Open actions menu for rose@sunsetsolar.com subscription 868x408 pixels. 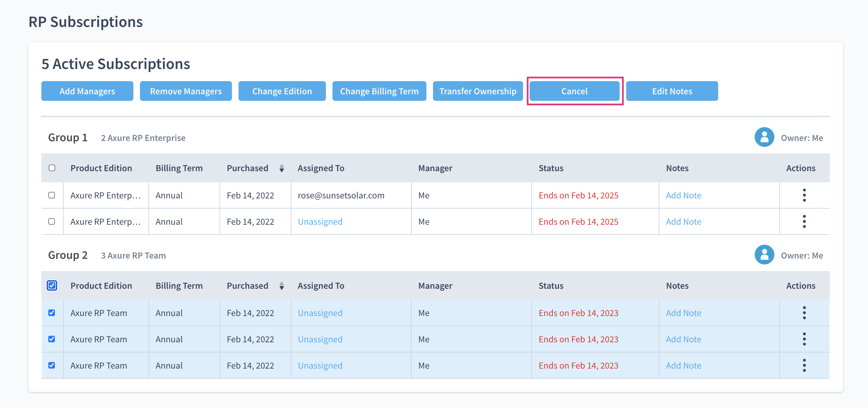tap(804, 195)
